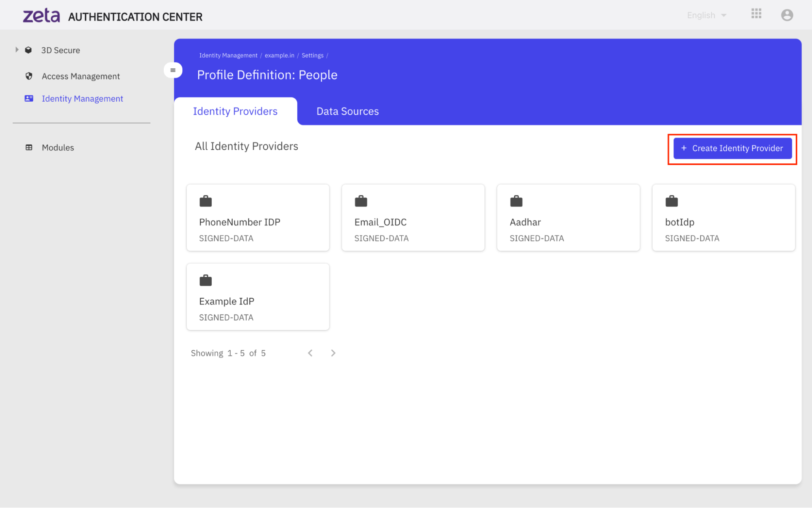Open the Aadhar provider card
The height and width of the screenshot is (508, 812).
point(568,218)
